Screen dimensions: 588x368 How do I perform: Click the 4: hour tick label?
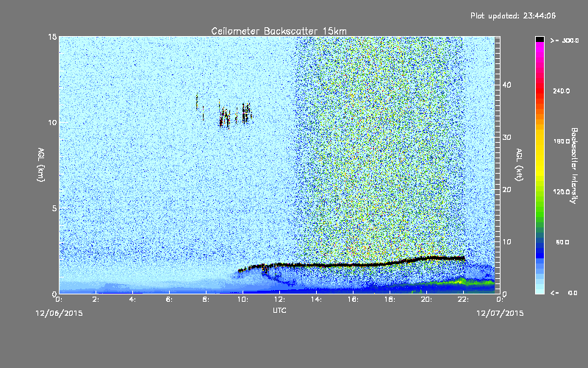point(132,300)
